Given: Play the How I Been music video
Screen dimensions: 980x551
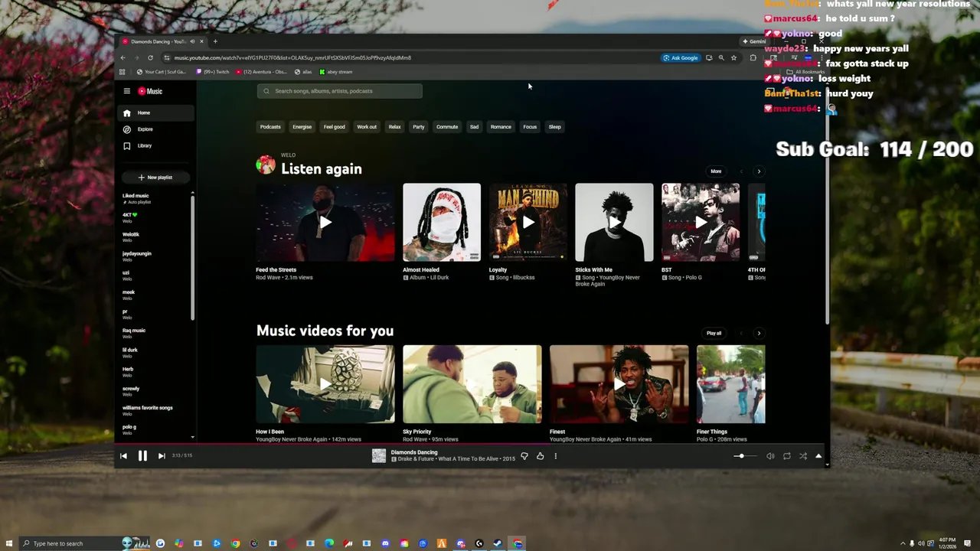Looking at the screenshot, I should click(x=325, y=384).
